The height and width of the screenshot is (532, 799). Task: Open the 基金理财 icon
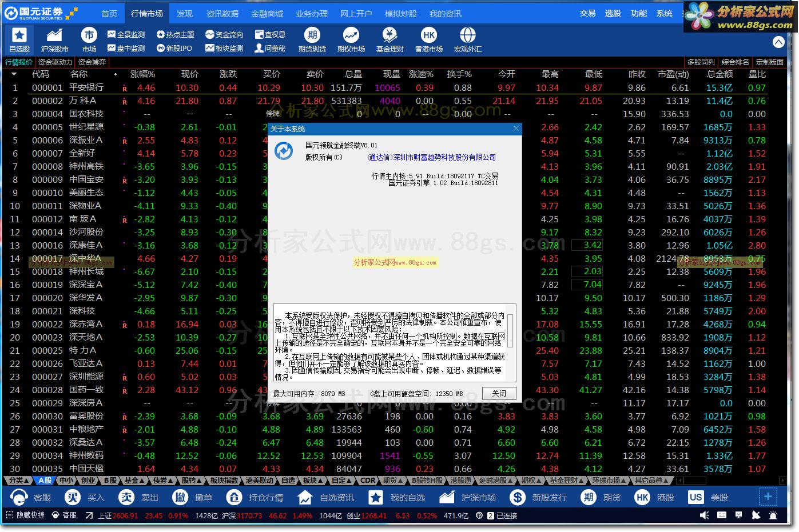click(390, 40)
